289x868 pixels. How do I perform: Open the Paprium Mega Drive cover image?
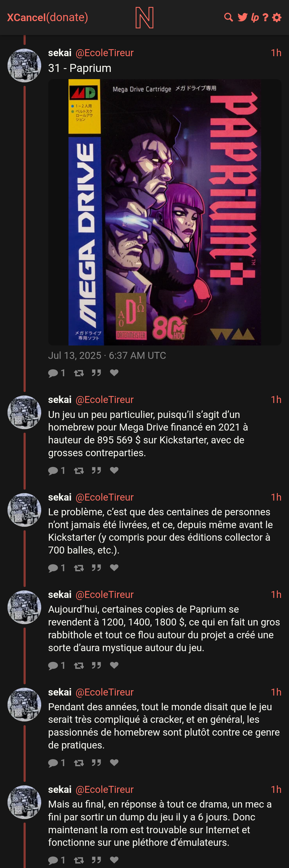tap(165, 212)
